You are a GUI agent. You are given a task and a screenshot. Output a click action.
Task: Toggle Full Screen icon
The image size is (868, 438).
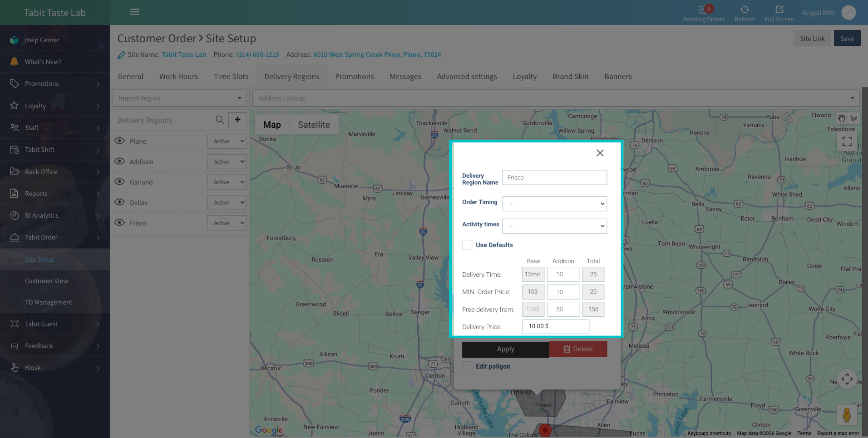[779, 10]
